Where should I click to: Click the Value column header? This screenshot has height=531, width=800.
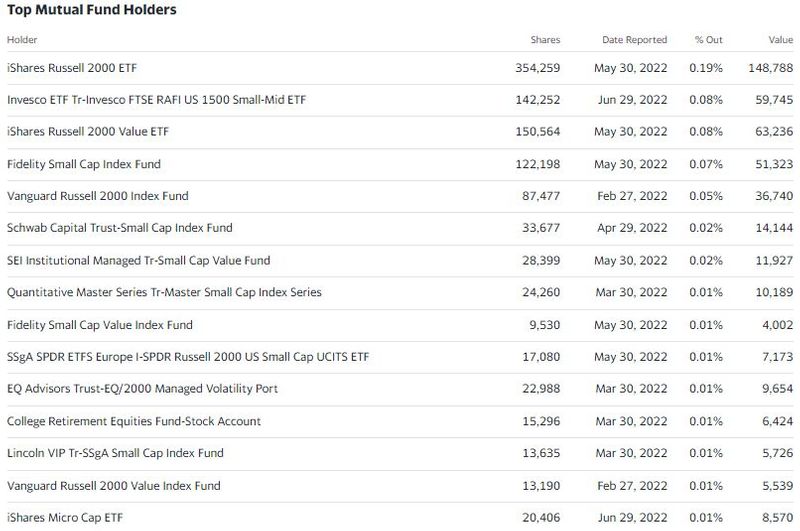[780, 40]
